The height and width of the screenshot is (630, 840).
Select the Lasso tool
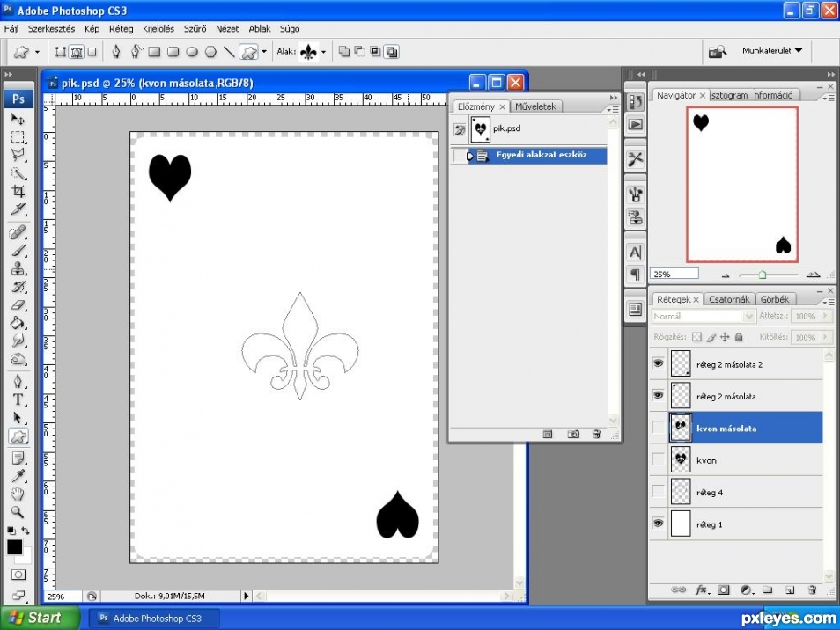pos(18,155)
